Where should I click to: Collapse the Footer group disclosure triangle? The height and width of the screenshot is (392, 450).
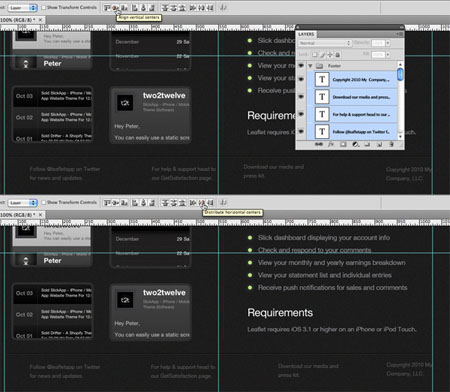[x=310, y=66]
